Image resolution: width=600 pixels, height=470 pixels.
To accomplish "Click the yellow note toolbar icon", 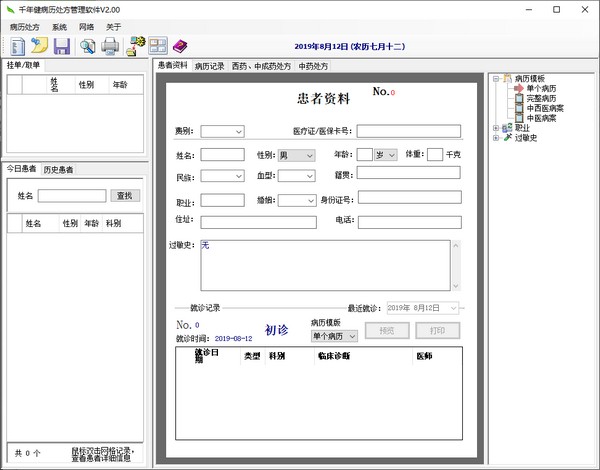I will tap(38, 46).
